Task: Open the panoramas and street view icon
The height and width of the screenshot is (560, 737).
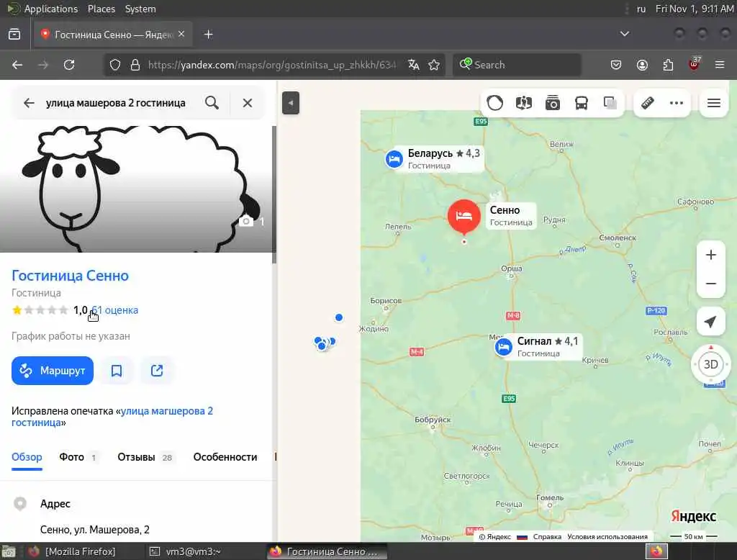Action: coord(524,103)
